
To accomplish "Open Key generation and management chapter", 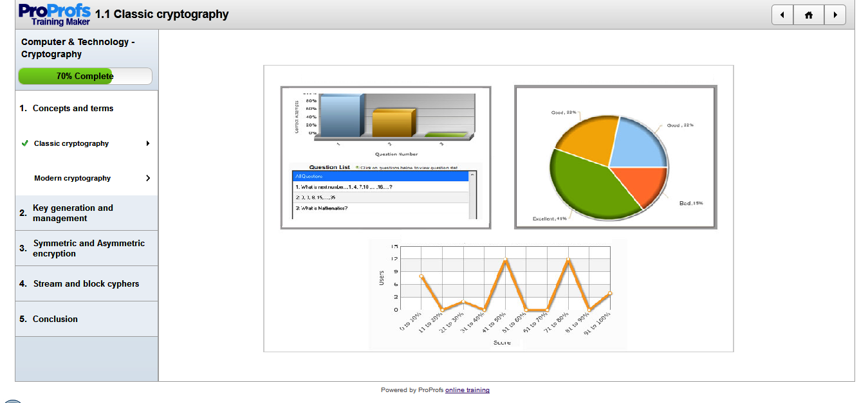I will tap(73, 213).
